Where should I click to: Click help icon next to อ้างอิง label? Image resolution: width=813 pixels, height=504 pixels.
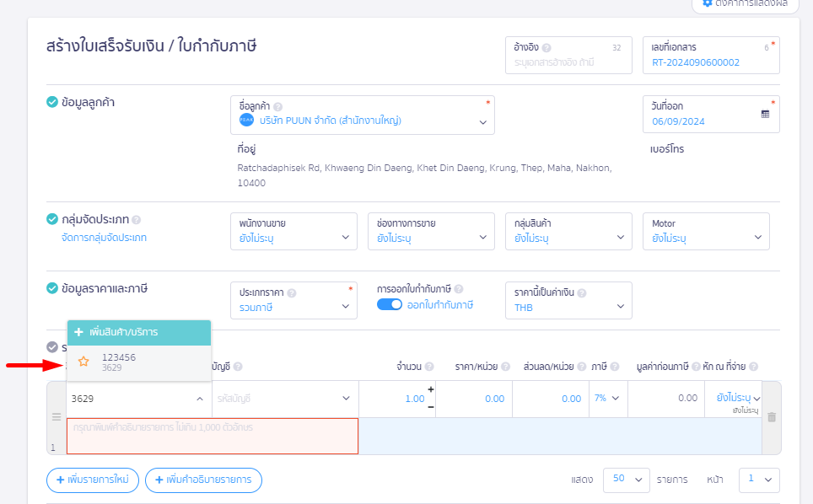[546, 48]
